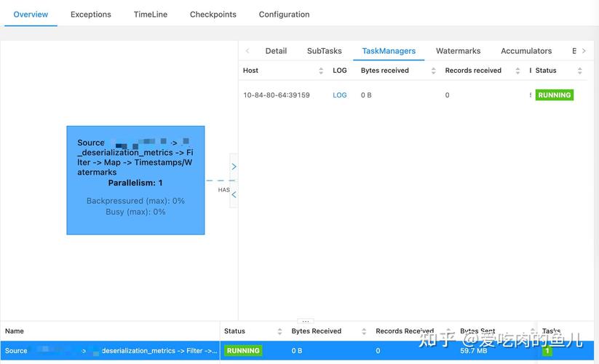Image resolution: width=599 pixels, height=364 pixels.
Task: Show the Watermarks tab
Action: tap(458, 51)
